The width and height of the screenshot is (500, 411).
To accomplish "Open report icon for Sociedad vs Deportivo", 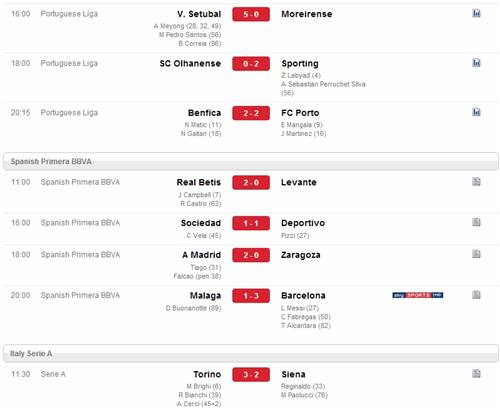I will 476,222.
